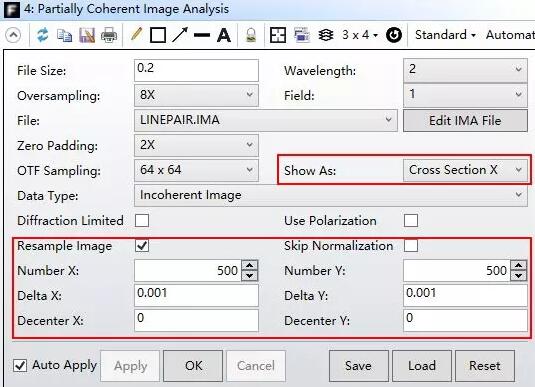Toggle the Auto Apply checkbox
The width and height of the screenshot is (535, 387).
point(20,366)
